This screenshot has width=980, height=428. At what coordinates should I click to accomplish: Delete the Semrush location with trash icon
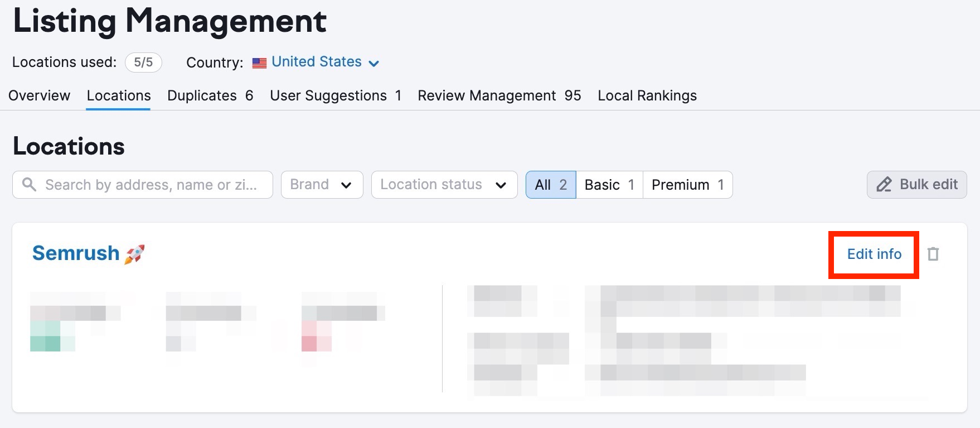[933, 254]
